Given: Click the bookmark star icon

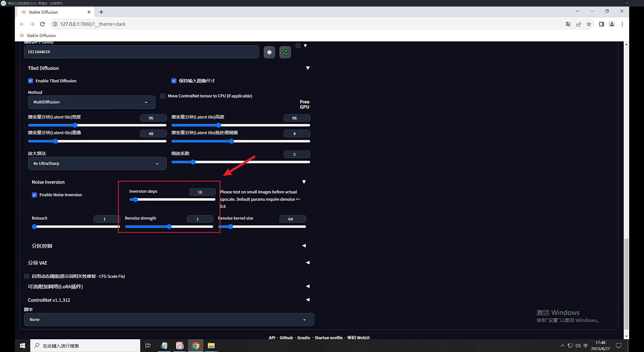Looking at the screenshot, I should 589,24.
